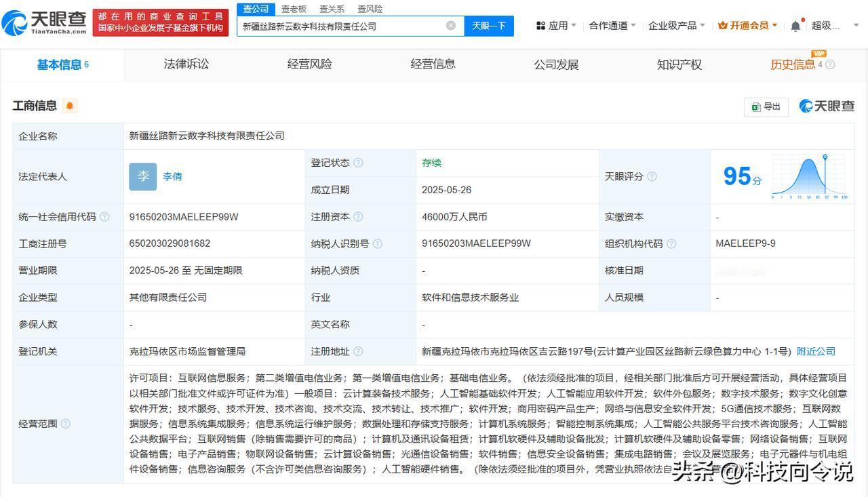Image resolution: width=868 pixels, height=497 pixels.
Task: Click the credit code 91650203MAELEEP99W under 统一社会信用代码
Action: (184, 217)
